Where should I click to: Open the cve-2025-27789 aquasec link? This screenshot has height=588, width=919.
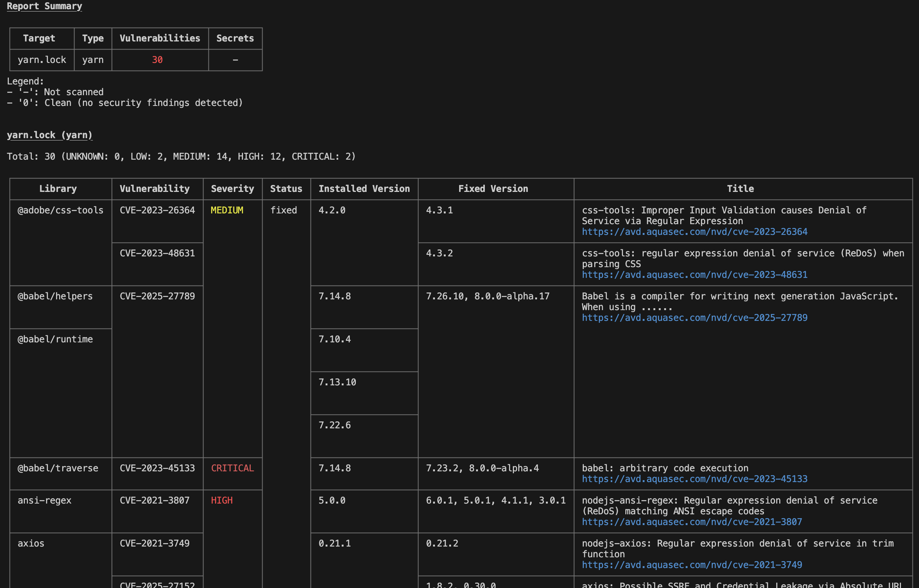(694, 318)
